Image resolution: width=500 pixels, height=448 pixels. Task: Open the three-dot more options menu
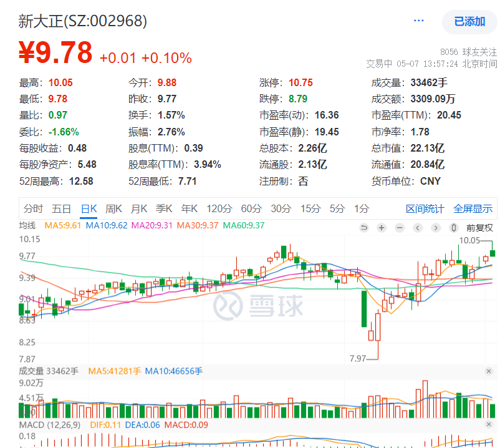coord(419,21)
